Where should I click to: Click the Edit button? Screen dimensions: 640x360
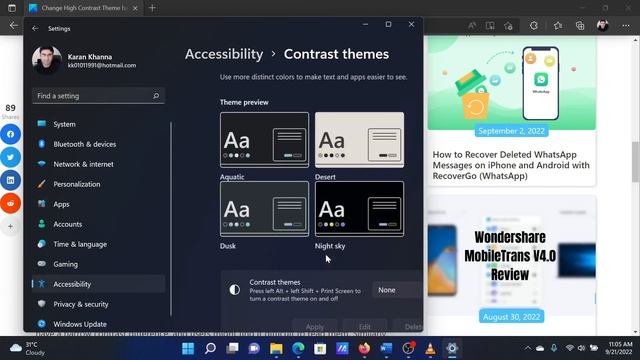[365, 327]
